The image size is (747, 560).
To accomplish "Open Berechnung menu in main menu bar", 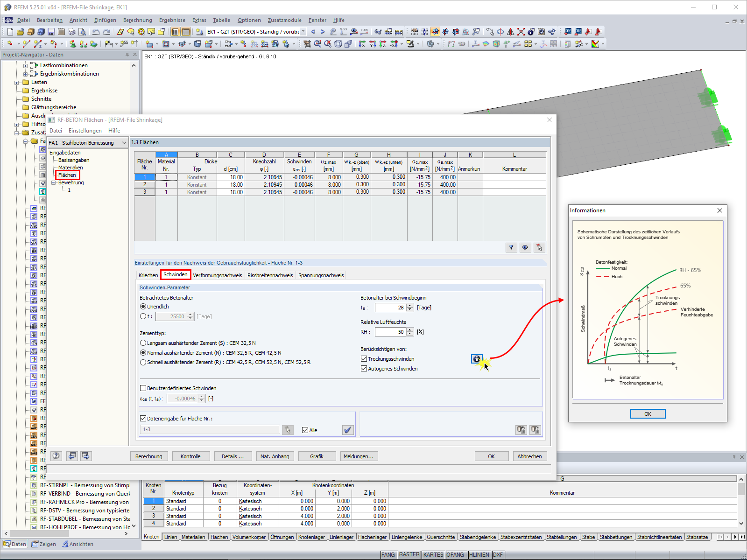I will click(x=138, y=20).
